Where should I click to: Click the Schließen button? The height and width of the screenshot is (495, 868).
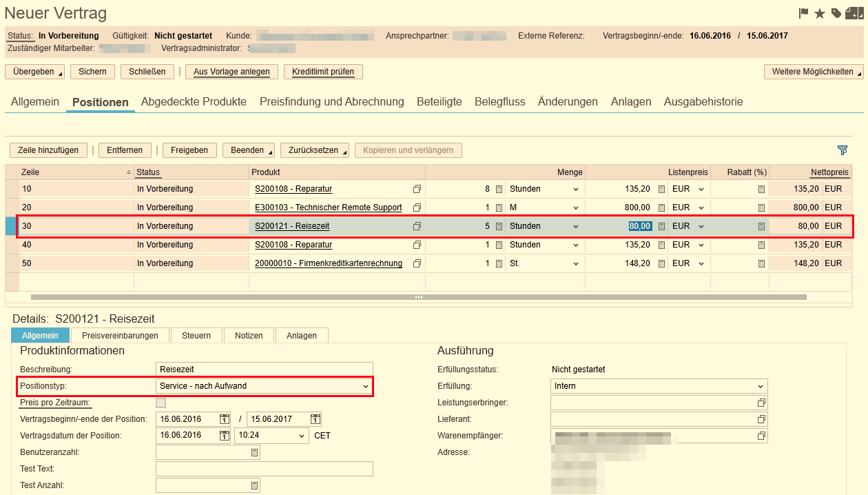tap(147, 72)
